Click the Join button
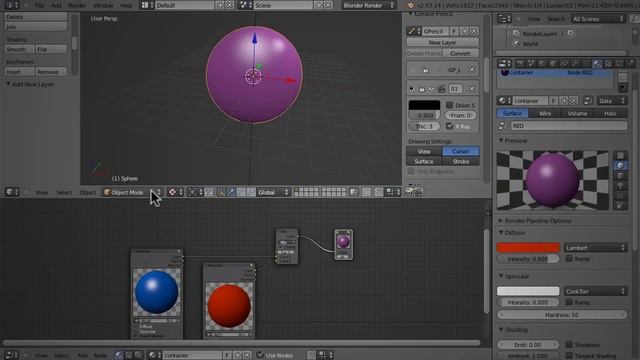 point(36,27)
